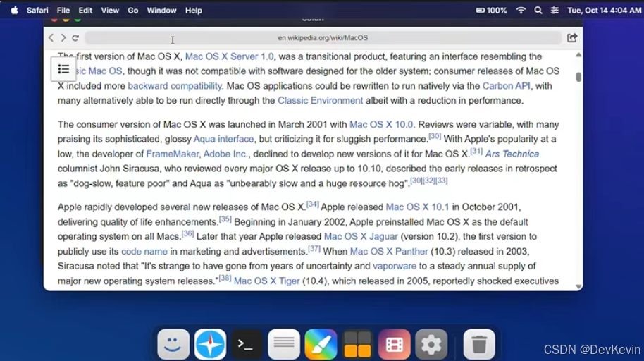This screenshot has width=644, height=361.
Task: Follow the Mac OS X Server 1.0 link
Action: pos(229,56)
